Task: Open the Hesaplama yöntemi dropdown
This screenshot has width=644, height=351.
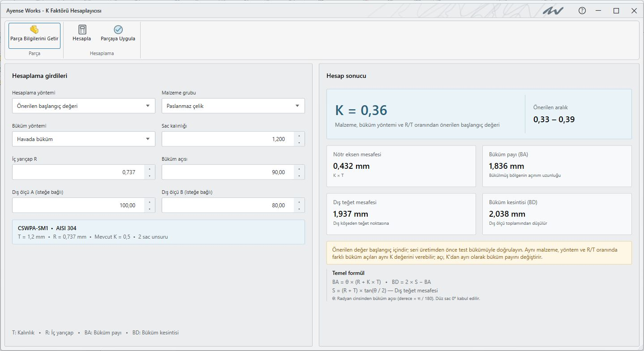Action: (84, 106)
